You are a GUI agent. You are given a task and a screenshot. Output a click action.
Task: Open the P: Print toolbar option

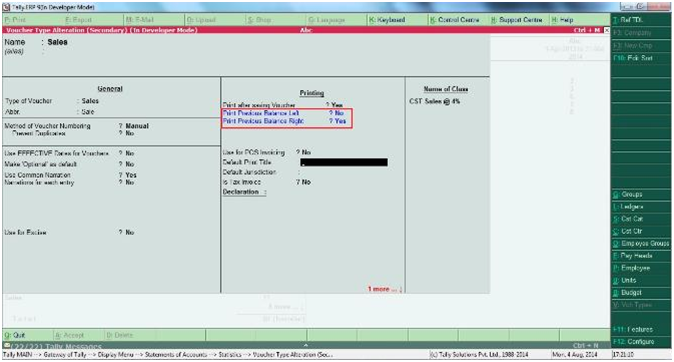(15, 20)
